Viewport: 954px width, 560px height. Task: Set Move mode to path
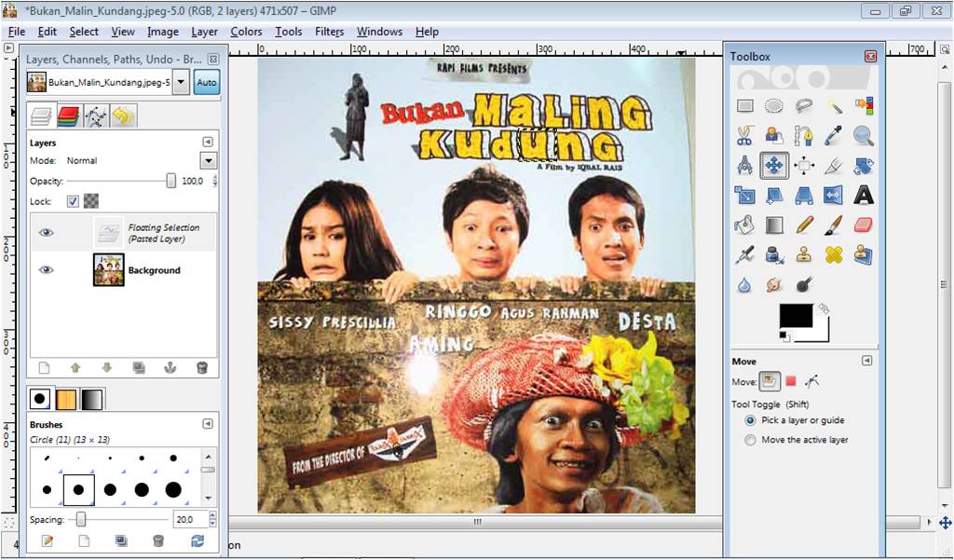812,382
